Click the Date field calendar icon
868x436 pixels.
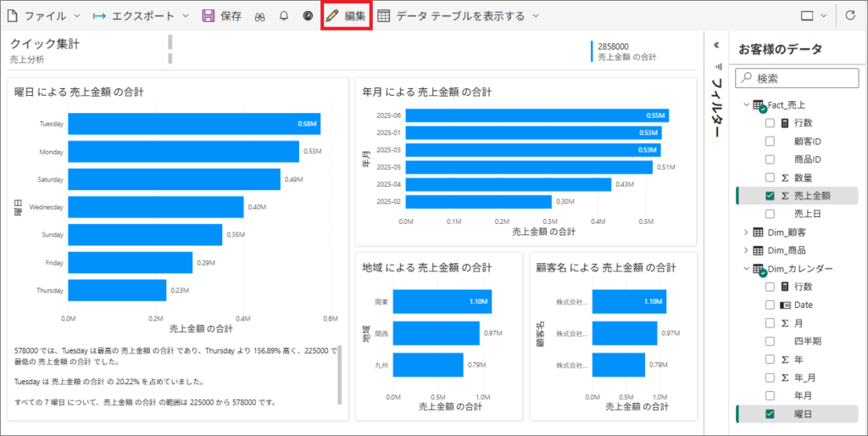coord(785,305)
